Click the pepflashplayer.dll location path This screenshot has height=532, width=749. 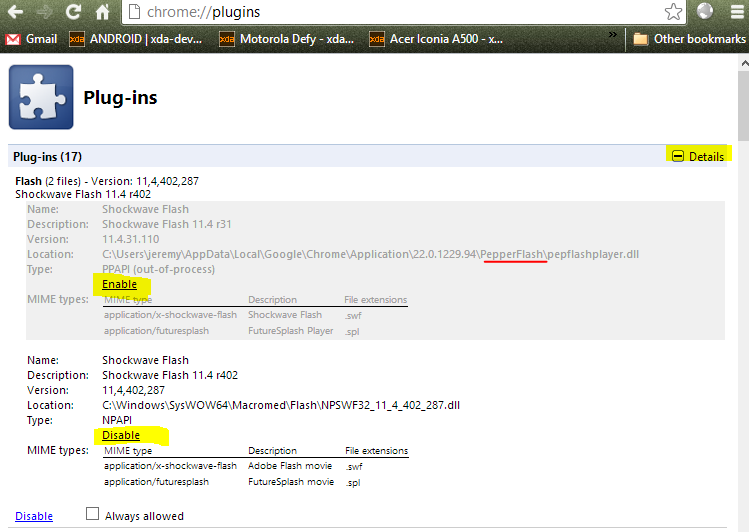point(370,254)
